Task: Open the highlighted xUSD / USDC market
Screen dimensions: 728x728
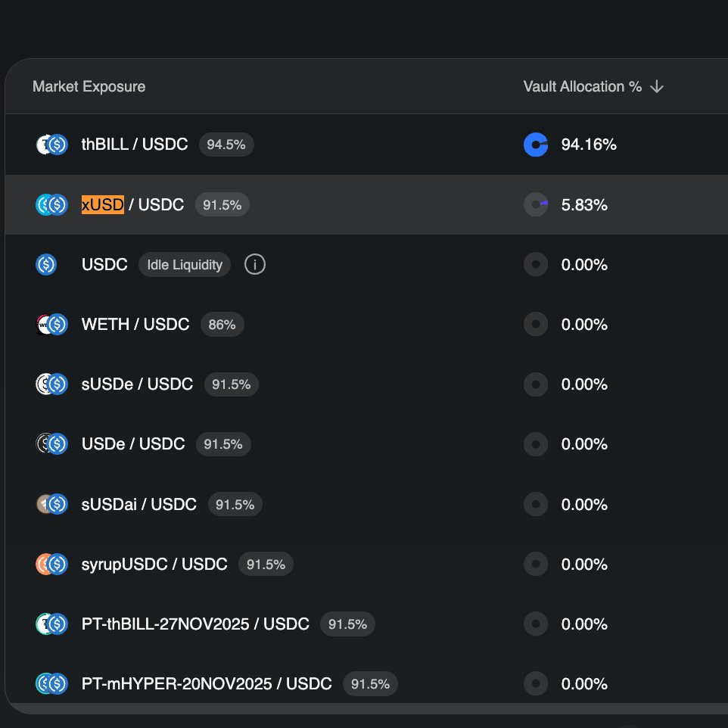Action: pyautogui.click(x=133, y=204)
